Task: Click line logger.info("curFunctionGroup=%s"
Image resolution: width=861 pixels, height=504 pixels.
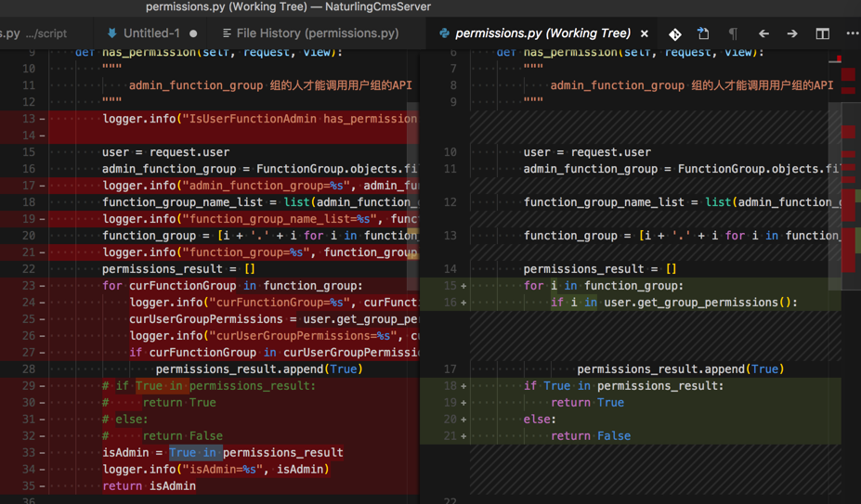Action: coord(273,303)
